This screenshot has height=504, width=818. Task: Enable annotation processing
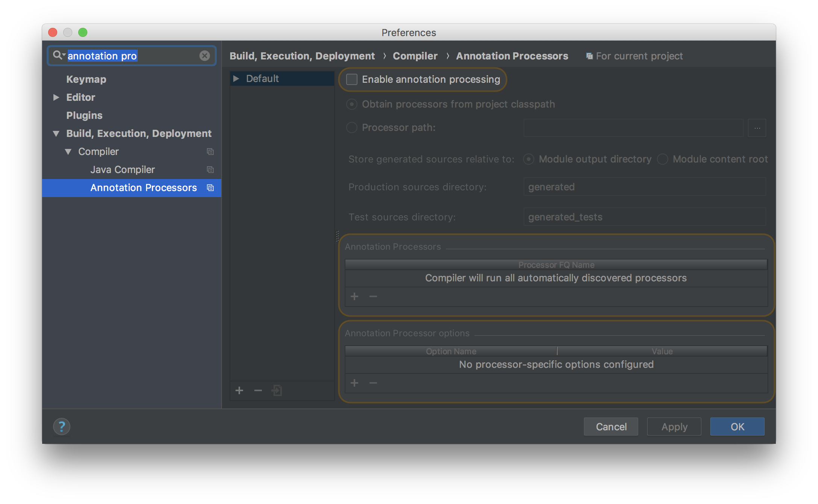(351, 79)
